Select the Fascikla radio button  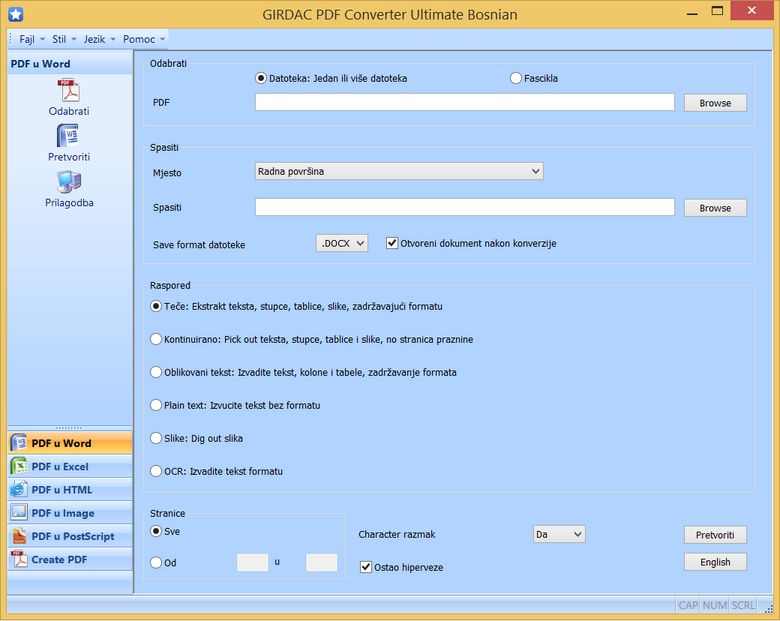pos(516,78)
